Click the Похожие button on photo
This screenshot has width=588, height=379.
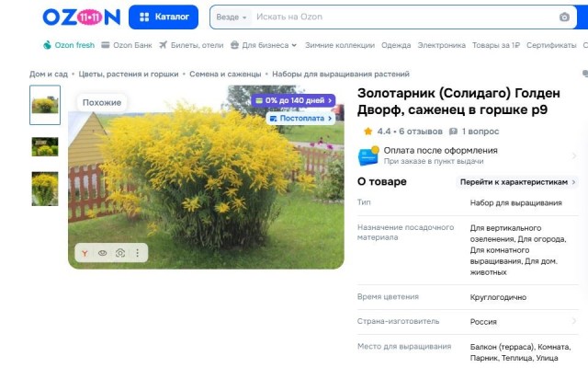102,102
